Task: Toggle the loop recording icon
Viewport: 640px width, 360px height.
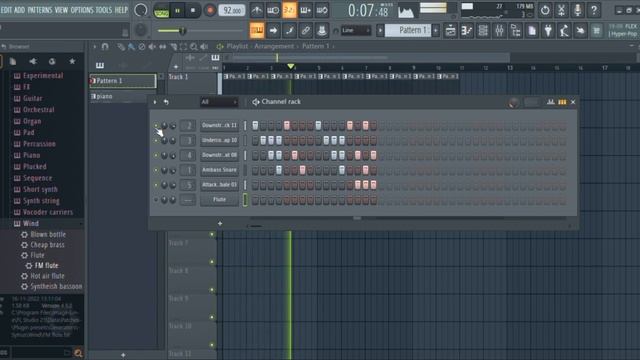Action: pyautogui.click(x=322, y=10)
